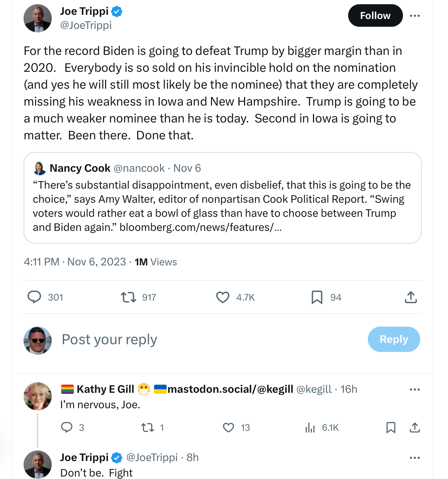Click the reply icon on main tweet
The width and height of the screenshot is (448, 479).
point(34,297)
